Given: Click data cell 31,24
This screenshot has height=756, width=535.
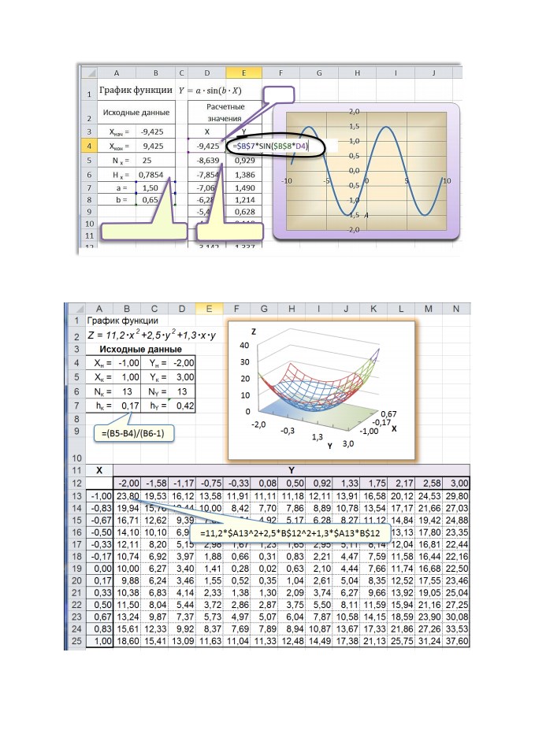Looking at the screenshot, I should click(x=429, y=641).
